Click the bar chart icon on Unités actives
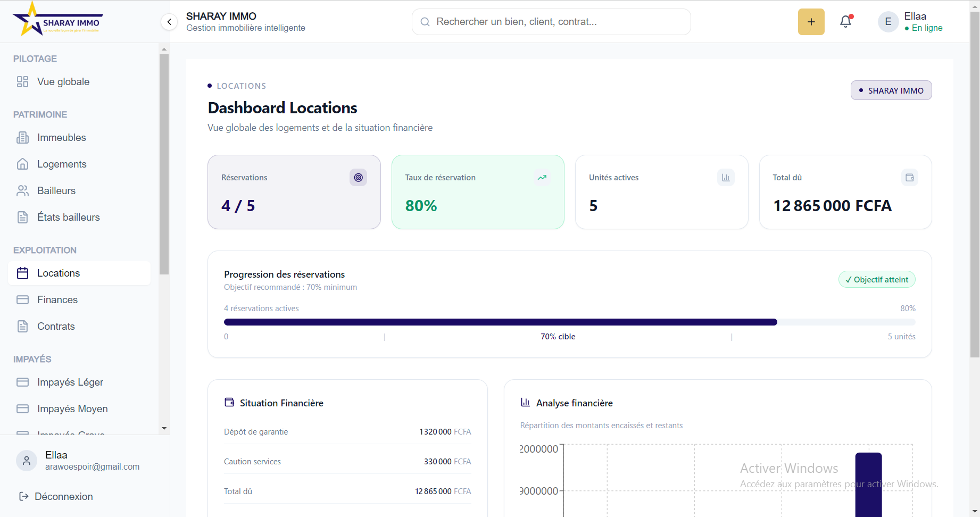The height and width of the screenshot is (517, 980). point(726,178)
